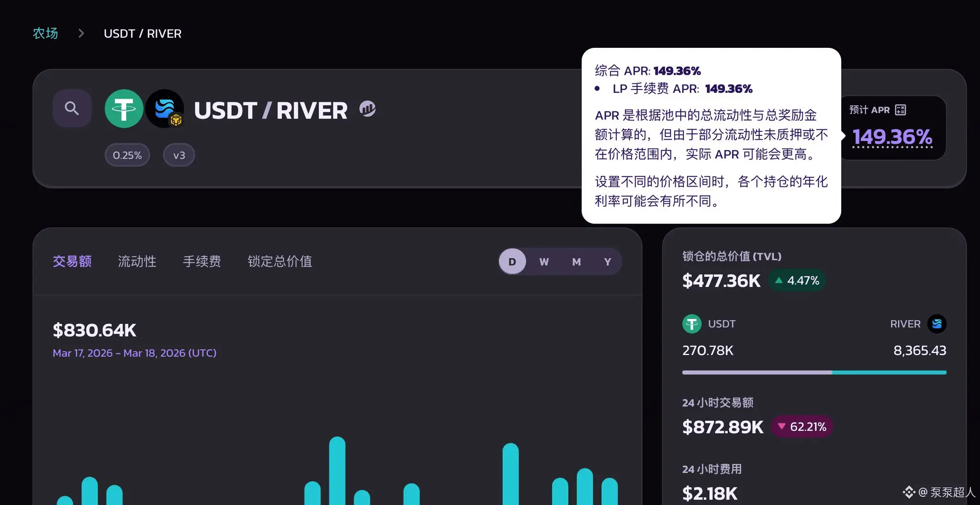Image resolution: width=980 pixels, height=505 pixels.
Task: Click the RIVER icon in TVL panel
Action: click(x=936, y=324)
